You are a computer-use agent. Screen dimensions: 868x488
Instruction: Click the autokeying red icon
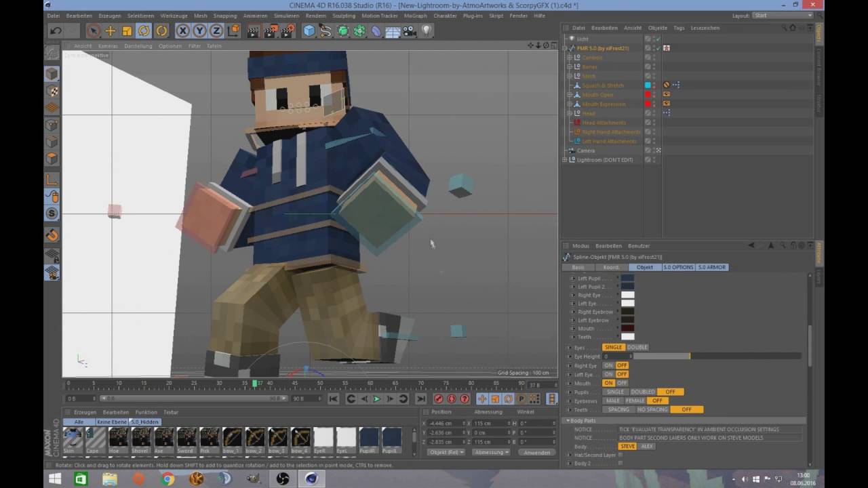[452, 399]
